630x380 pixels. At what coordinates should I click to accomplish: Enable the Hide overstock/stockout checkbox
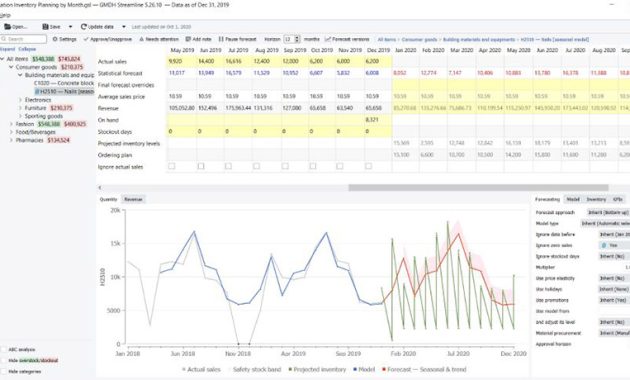(x=3, y=360)
